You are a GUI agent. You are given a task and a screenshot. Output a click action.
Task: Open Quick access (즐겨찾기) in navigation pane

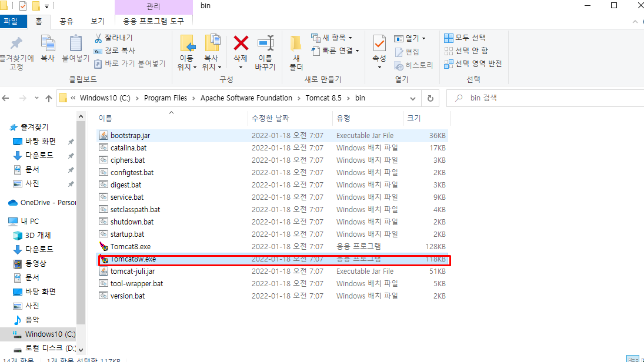click(35, 128)
